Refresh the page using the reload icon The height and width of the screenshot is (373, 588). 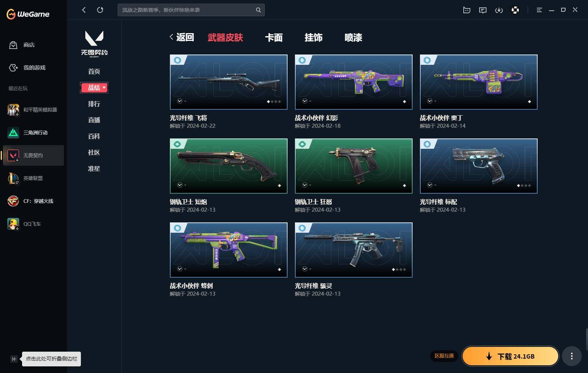[100, 10]
